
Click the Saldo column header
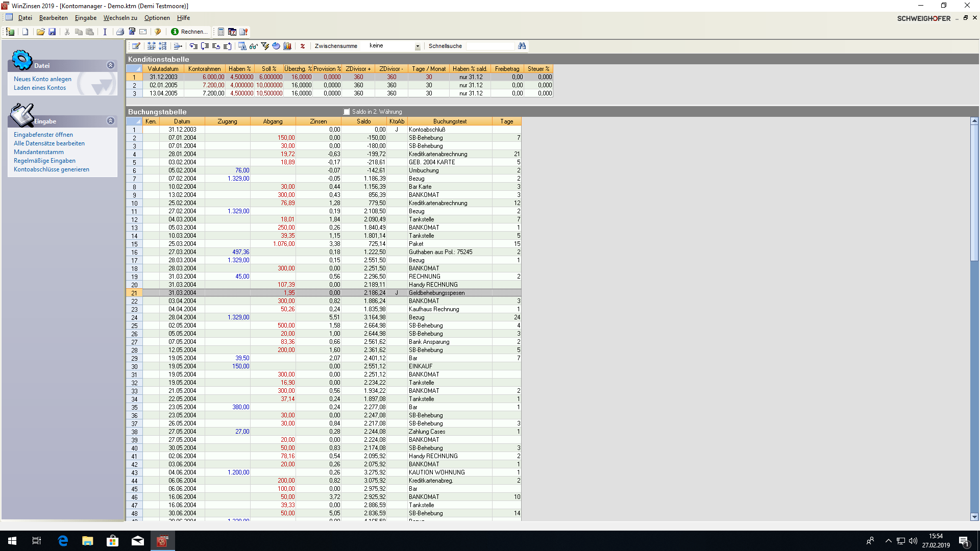[364, 121]
